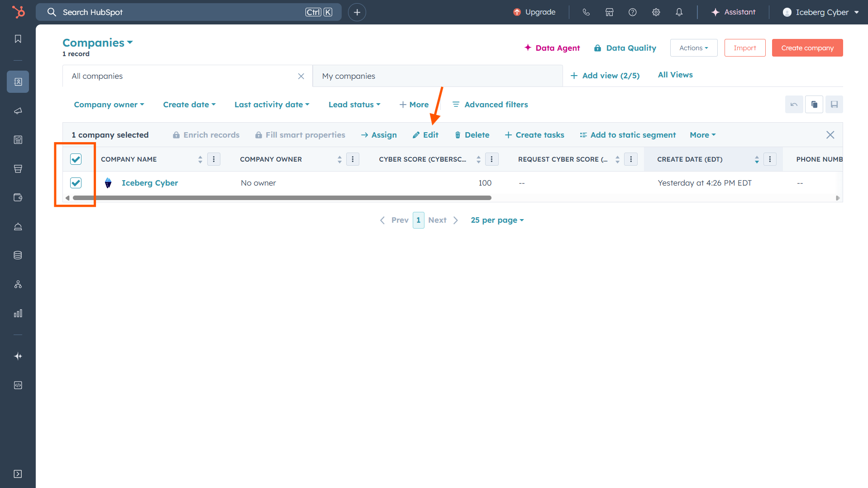Viewport: 868px width, 488px height.
Task: Open the Iceberg Cyber company record
Action: point(150,183)
